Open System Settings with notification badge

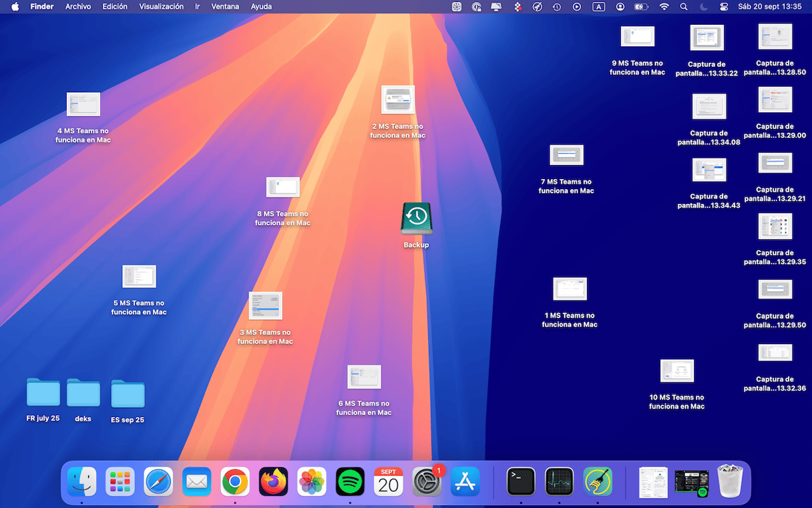[427, 481]
